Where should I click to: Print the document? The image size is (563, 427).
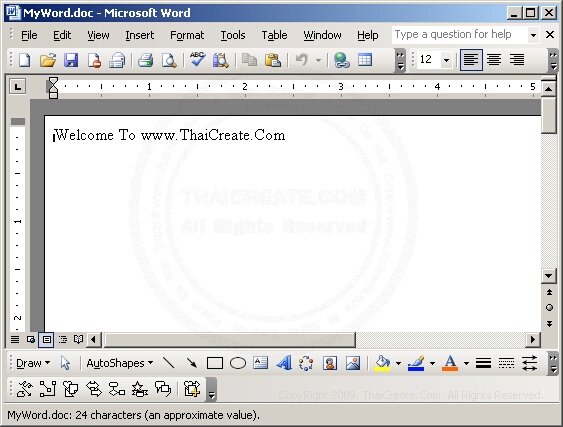[146, 60]
